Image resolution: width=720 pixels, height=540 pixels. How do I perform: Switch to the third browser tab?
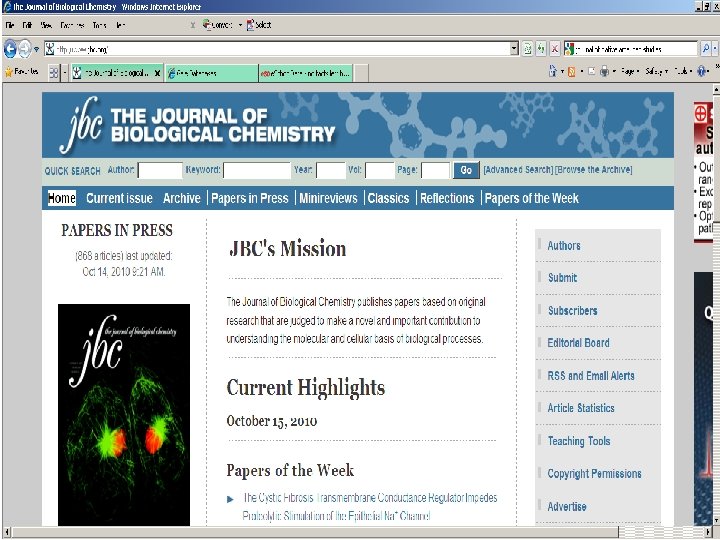point(306,73)
